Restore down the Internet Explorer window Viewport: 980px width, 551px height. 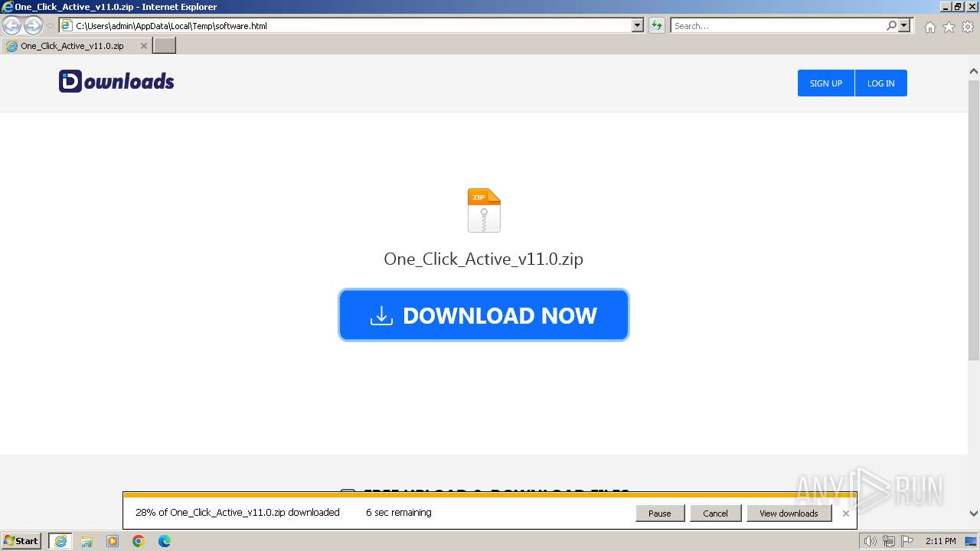(x=959, y=7)
